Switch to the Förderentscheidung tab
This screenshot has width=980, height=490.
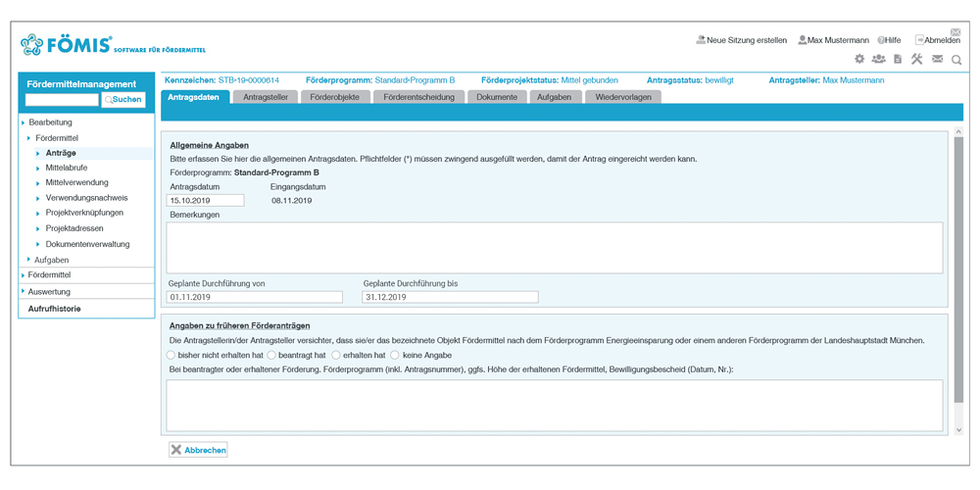(418, 97)
